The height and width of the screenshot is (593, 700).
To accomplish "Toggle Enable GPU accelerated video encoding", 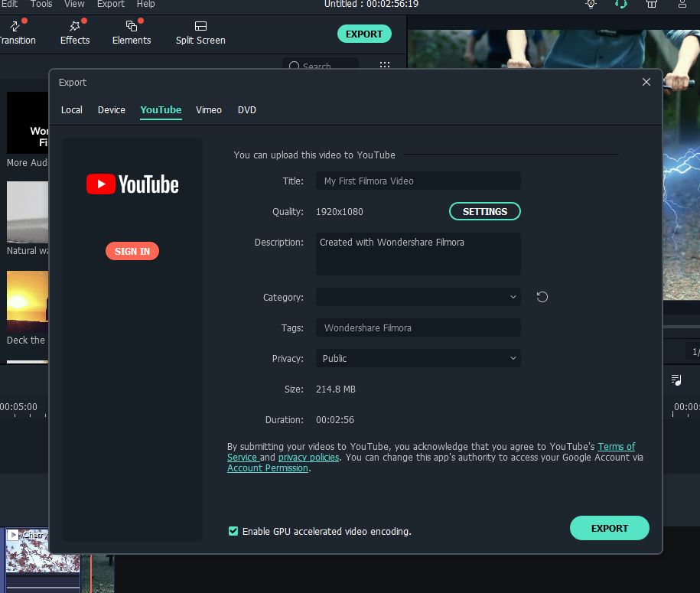I will tap(233, 531).
